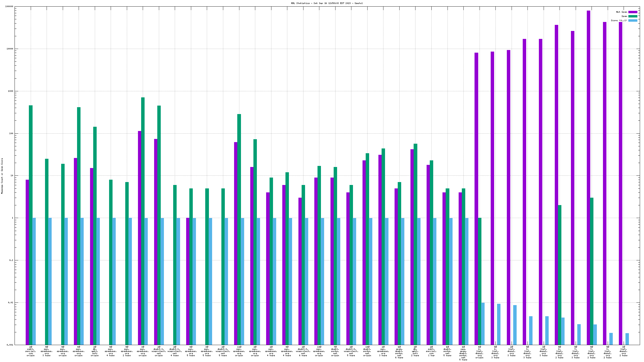
Task: Click the spam.dnsbl.sorbs.net 6 hops label
Action: click(399, 352)
